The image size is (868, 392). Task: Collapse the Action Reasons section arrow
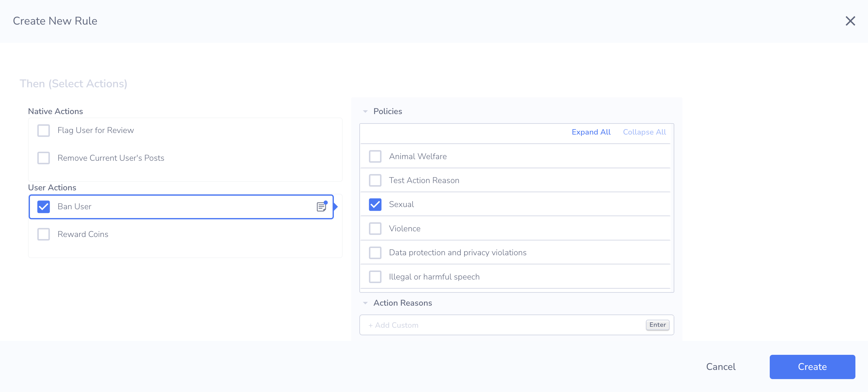click(x=365, y=303)
